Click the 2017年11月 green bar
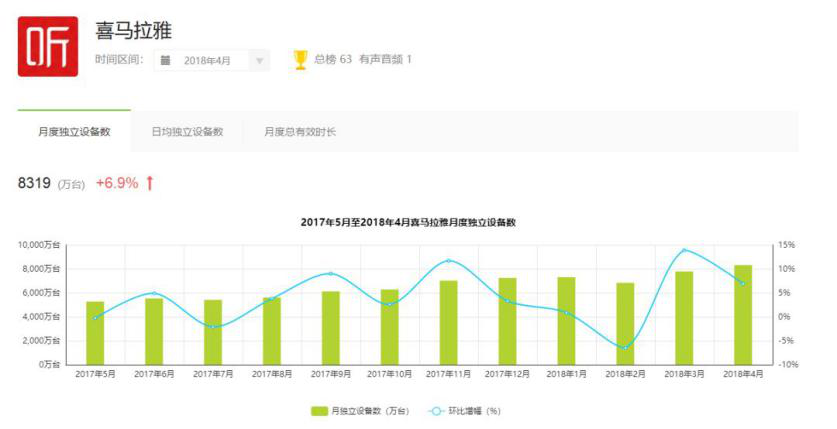This screenshot has width=837, height=429. [448, 322]
